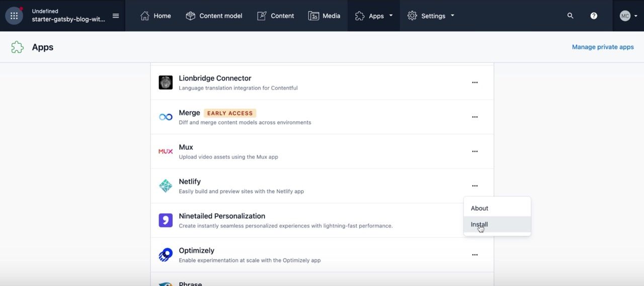Click the Manage private apps link
Screen dimensions: 644x286
point(603,47)
